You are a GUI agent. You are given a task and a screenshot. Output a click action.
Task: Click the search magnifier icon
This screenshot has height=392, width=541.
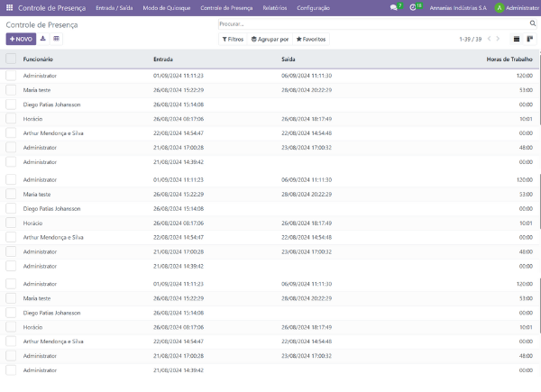533,23
